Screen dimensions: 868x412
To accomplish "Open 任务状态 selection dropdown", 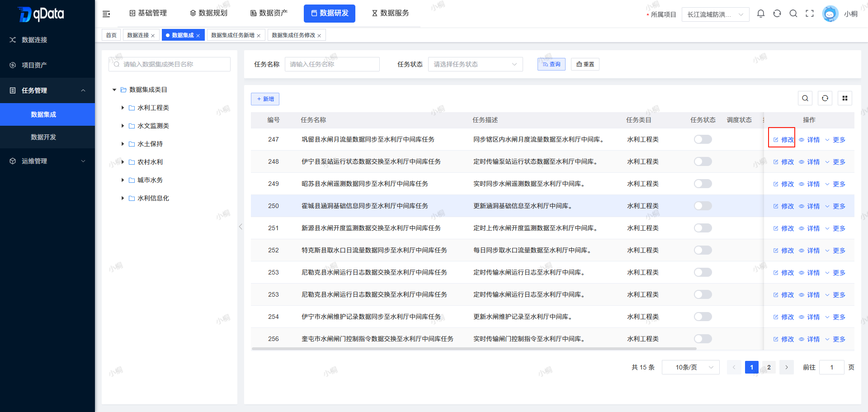I will coord(475,64).
